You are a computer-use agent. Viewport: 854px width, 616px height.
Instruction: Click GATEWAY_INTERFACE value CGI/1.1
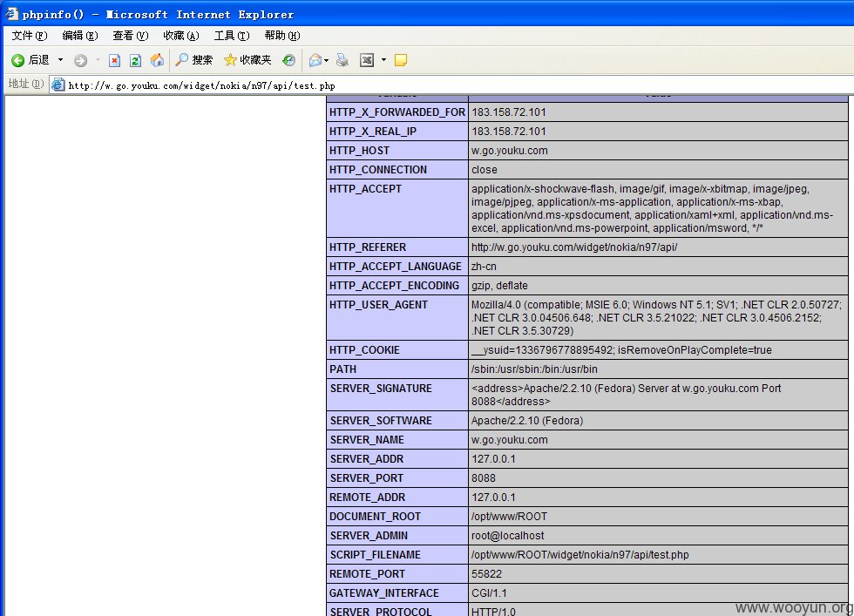(x=489, y=593)
